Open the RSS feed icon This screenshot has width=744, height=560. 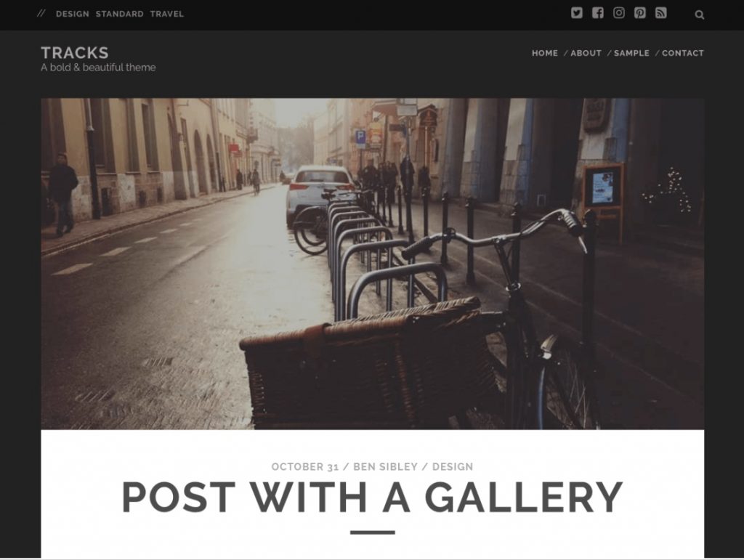(x=661, y=13)
